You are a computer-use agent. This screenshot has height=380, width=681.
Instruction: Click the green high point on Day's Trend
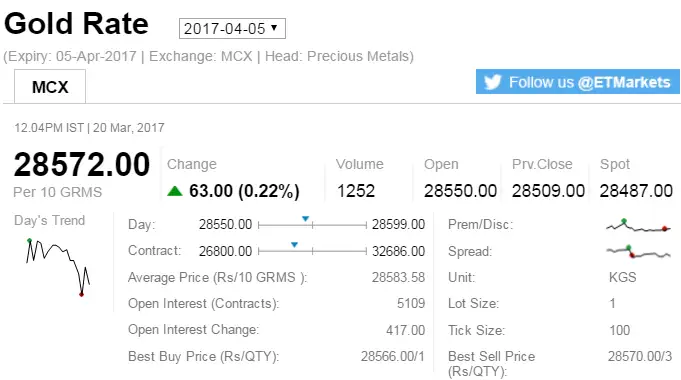point(30,240)
